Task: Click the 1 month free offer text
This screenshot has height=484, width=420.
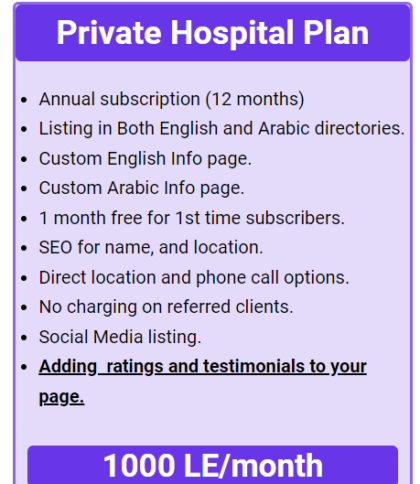Action: tap(192, 218)
